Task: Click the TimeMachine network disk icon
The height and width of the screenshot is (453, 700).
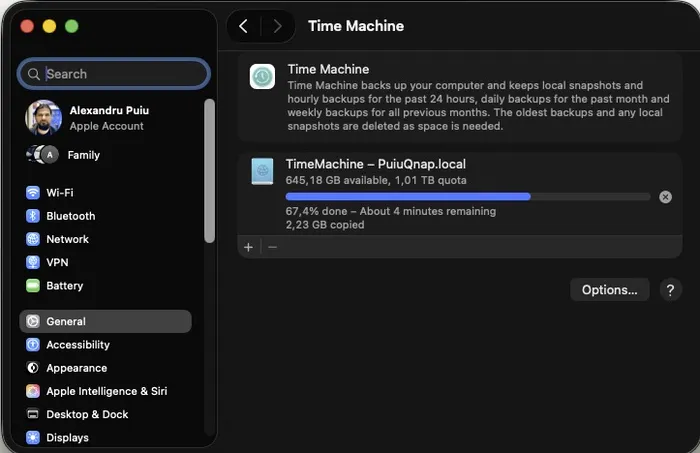Action: (262, 171)
